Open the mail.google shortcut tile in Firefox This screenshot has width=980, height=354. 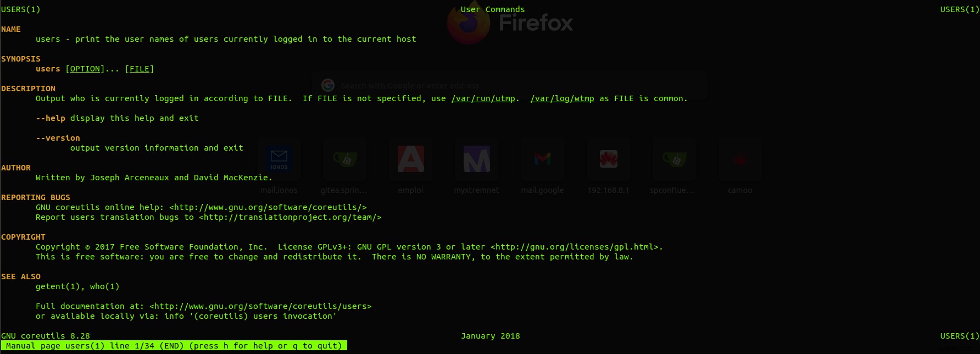(x=542, y=160)
